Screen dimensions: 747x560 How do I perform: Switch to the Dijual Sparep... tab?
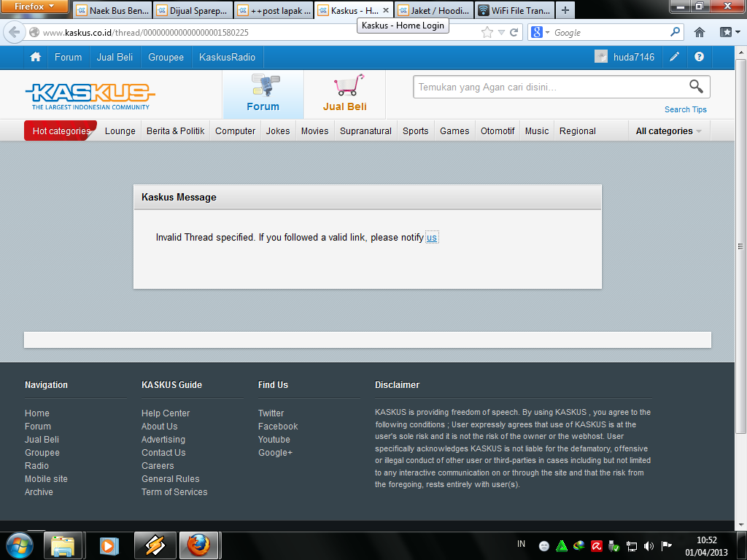tap(193, 10)
